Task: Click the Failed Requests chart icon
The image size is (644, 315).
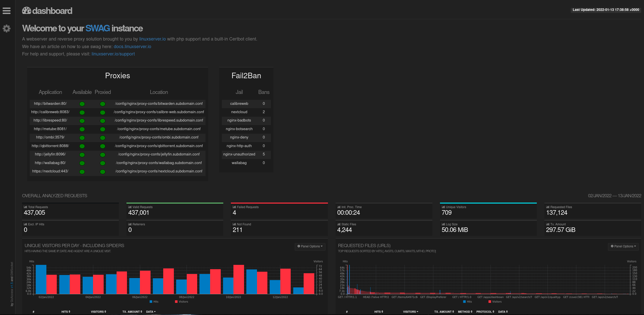Action: [234, 207]
